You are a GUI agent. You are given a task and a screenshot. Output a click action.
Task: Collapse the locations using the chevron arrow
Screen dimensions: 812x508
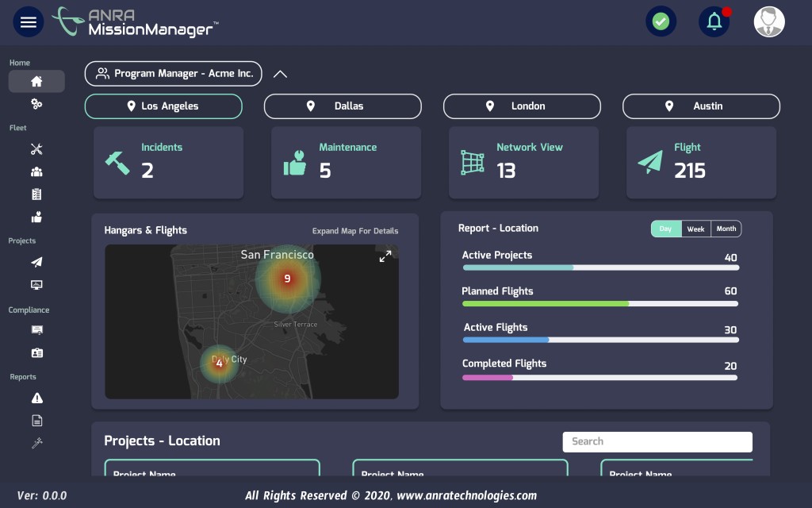(x=280, y=74)
